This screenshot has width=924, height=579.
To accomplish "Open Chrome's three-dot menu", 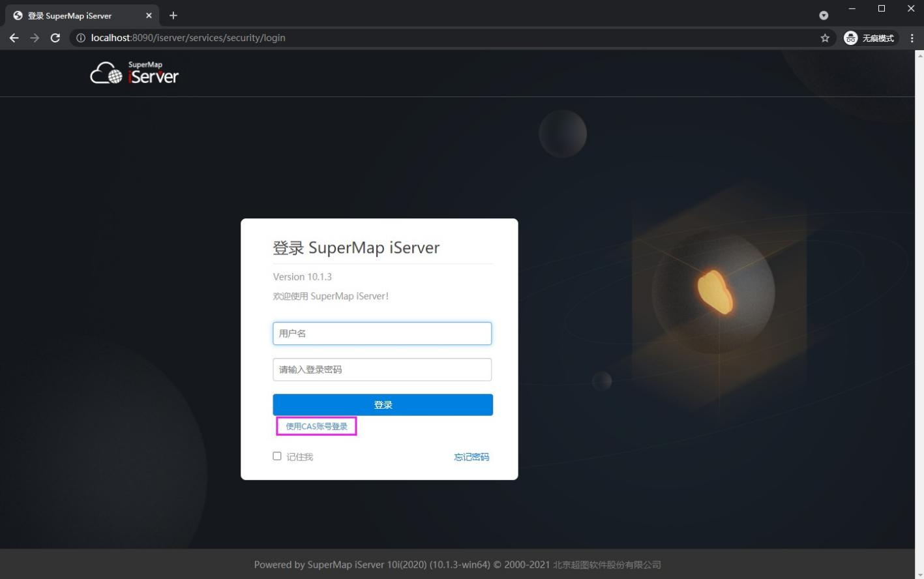I will tap(912, 38).
